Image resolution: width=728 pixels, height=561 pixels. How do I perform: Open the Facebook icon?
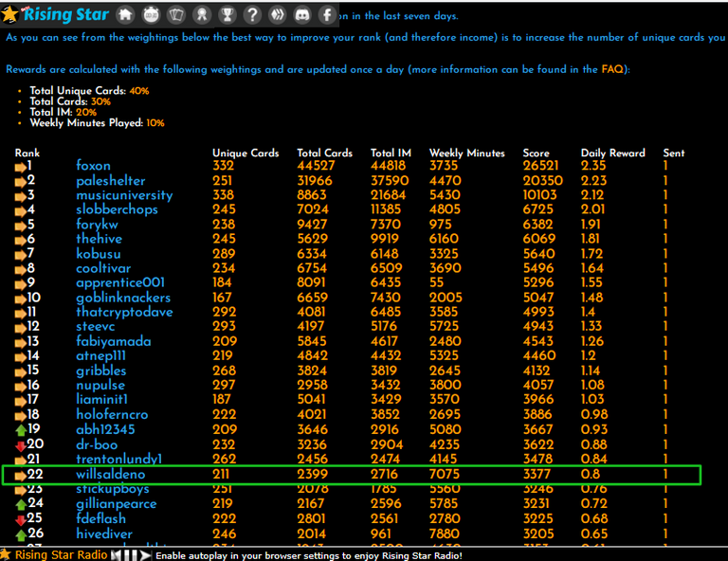click(327, 15)
